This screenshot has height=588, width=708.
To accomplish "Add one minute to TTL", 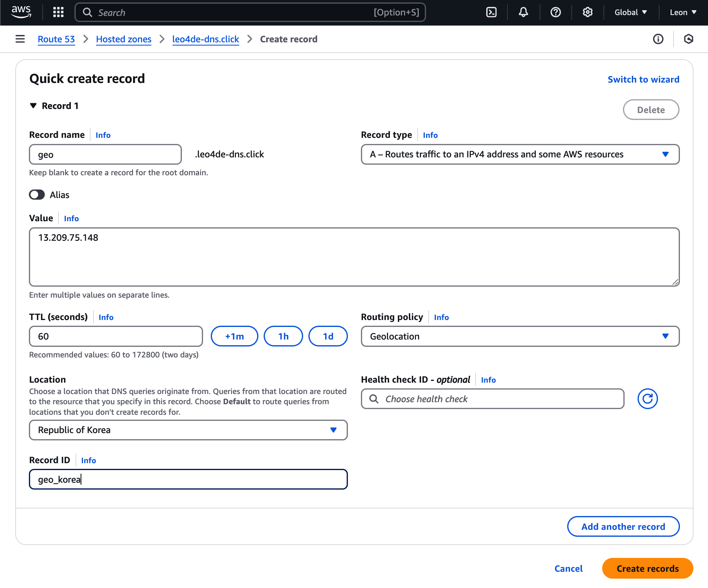I will (x=234, y=336).
